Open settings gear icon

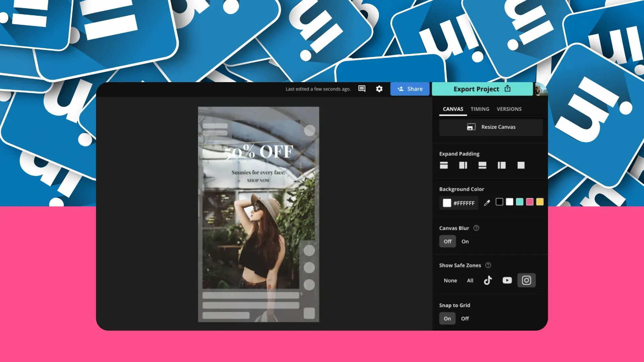(379, 89)
